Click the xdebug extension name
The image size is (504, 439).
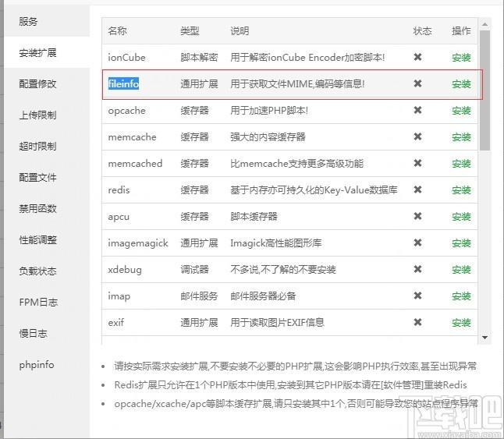pyautogui.click(x=125, y=270)
